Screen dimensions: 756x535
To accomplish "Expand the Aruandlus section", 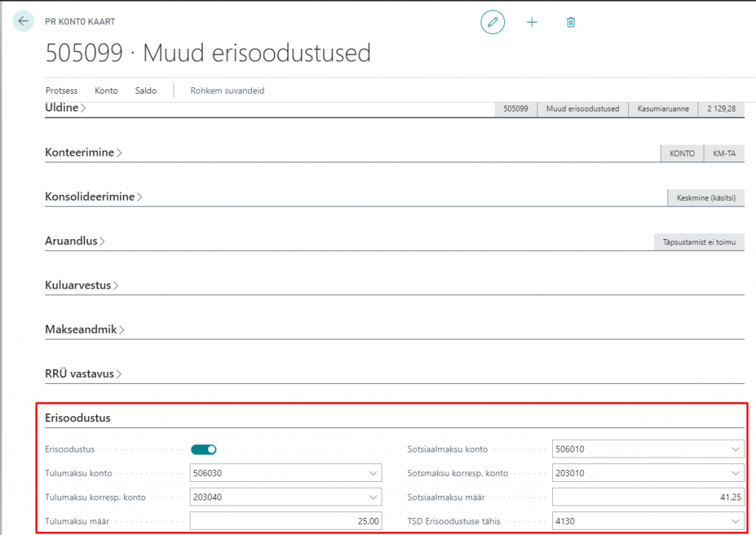I will pos(75,241).
